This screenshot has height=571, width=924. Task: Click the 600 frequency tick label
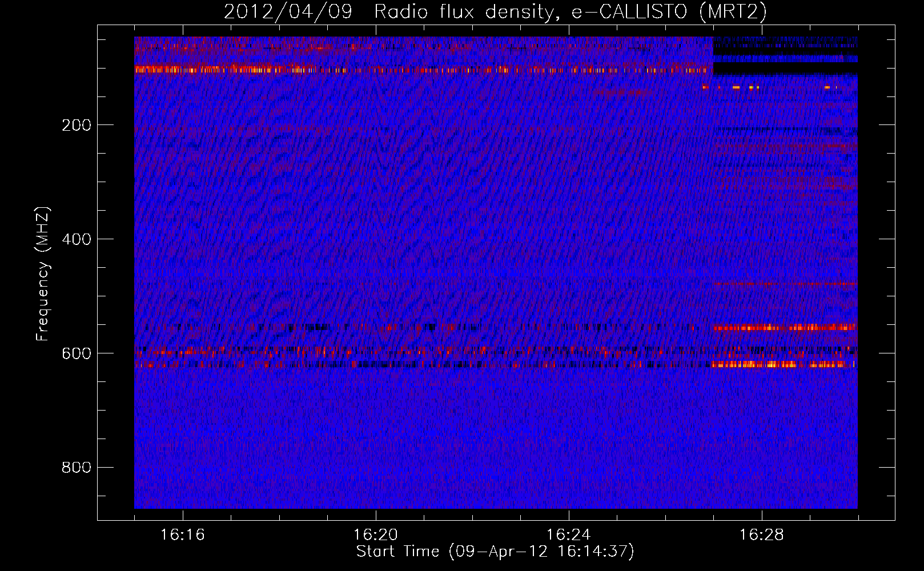(77, 353)
